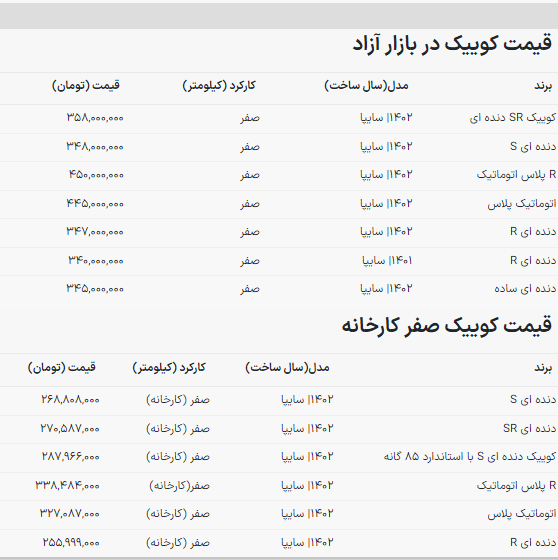Click 'قیمت (تومان)' header in the بازار آزاد table
This screenshot has width=558, height=559.
point(86,86)
